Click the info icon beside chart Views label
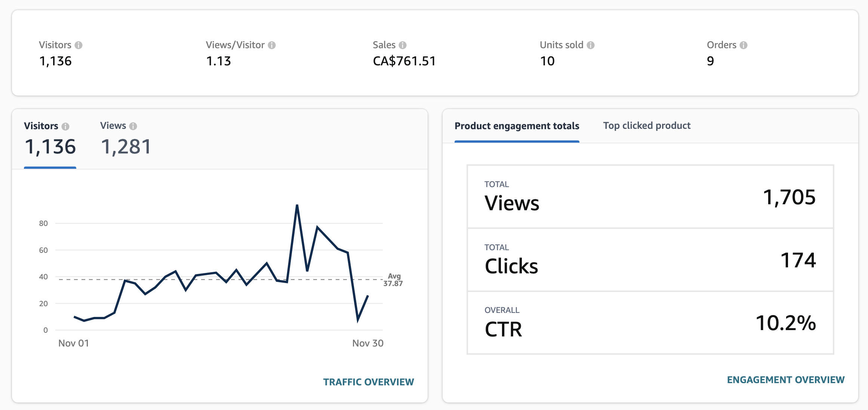868x410 pixels. [x=133, y=126]
